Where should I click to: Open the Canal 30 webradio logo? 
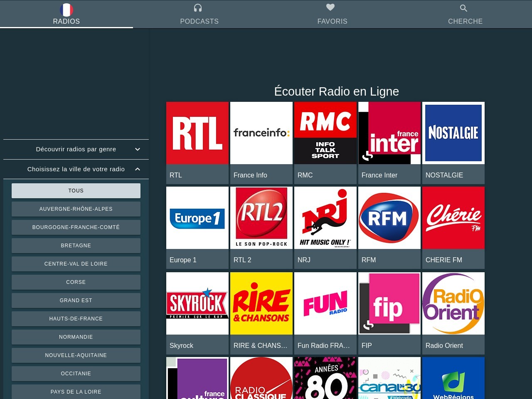pos(389,378)
